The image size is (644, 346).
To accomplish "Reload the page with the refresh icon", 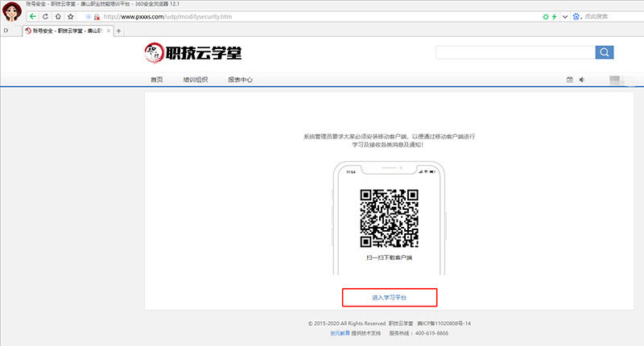I will click(46, 16).
